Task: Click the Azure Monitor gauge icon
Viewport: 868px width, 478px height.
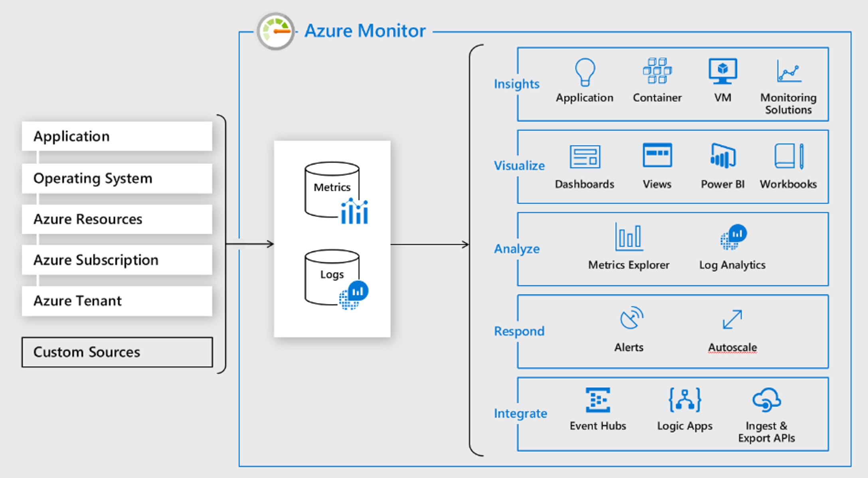Action: [x=276, y=31]
